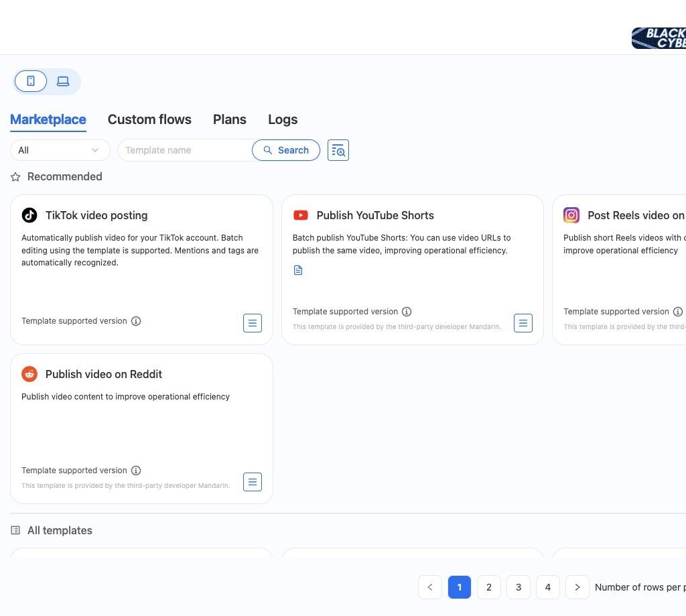686x616 pixels.
Task: Open the Logs tab
Action: point(283,119)
